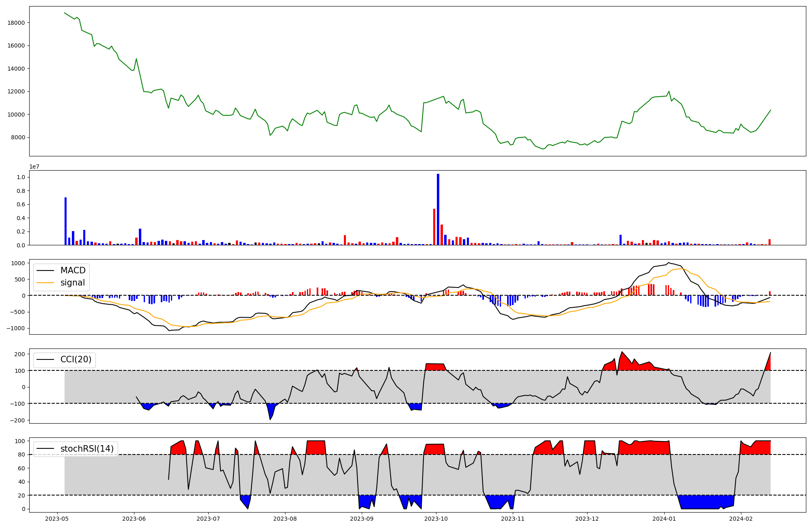Click the black MACD line swatch in the legend
This screenshot has height=528, width=812.
(45, 270)
